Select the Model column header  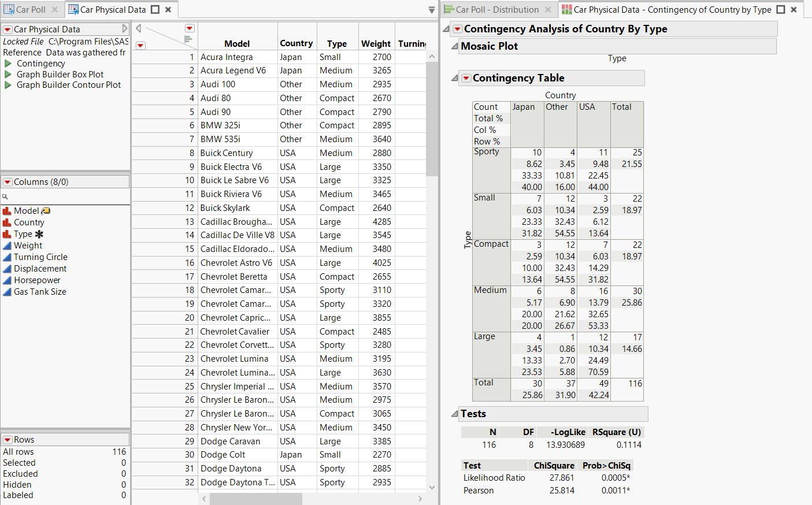pos(238,43)
